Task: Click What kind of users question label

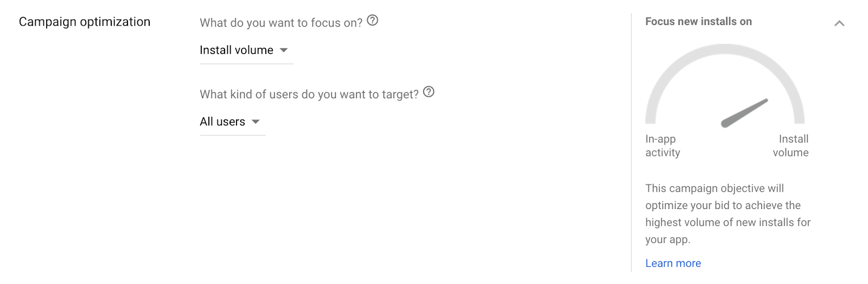Action: tap(309, 94)
